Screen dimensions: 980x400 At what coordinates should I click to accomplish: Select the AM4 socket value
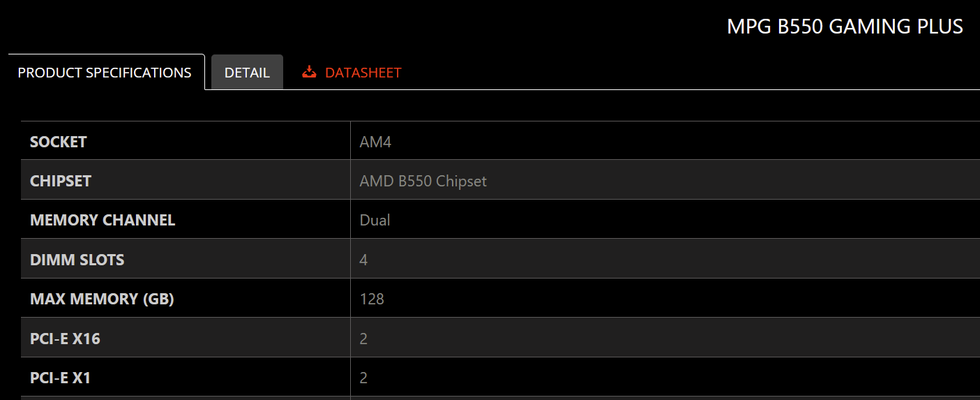[375, 142]
